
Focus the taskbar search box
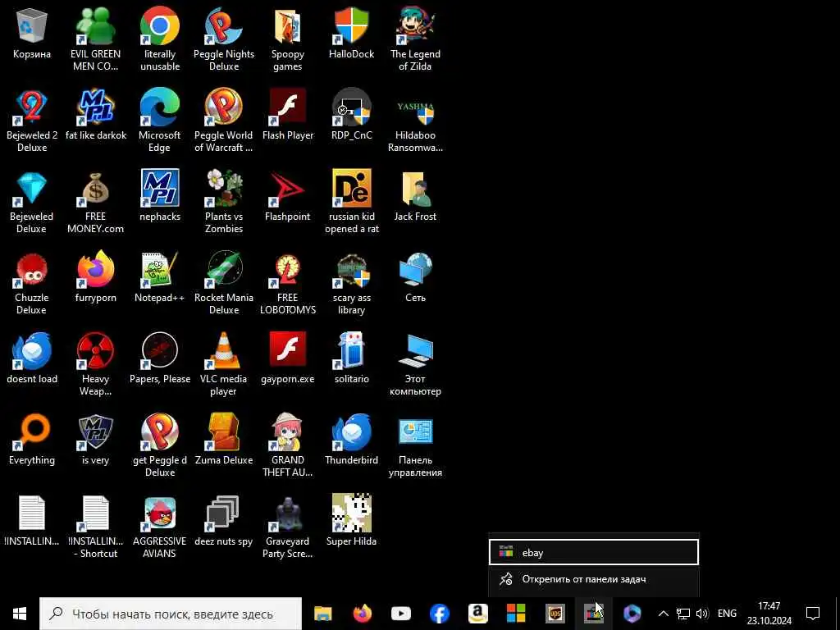pyautogui.click(x=171, y=614)
